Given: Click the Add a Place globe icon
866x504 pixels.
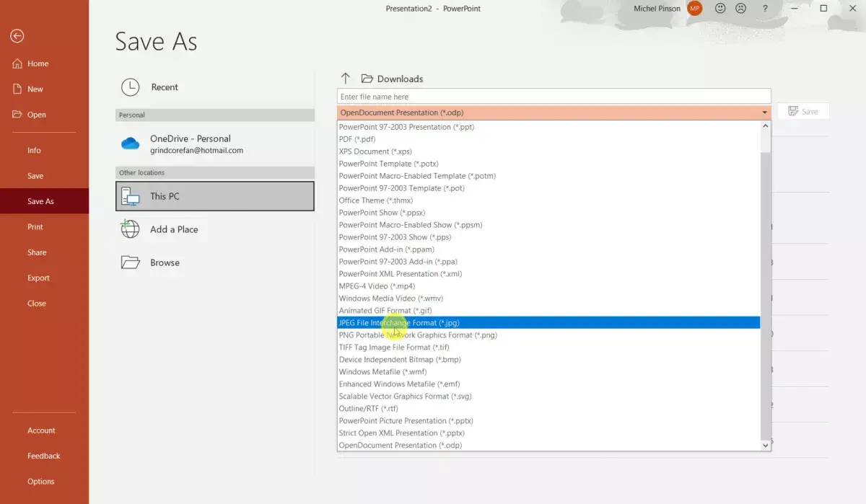Looking at the screenshot, I should point(130,229).
